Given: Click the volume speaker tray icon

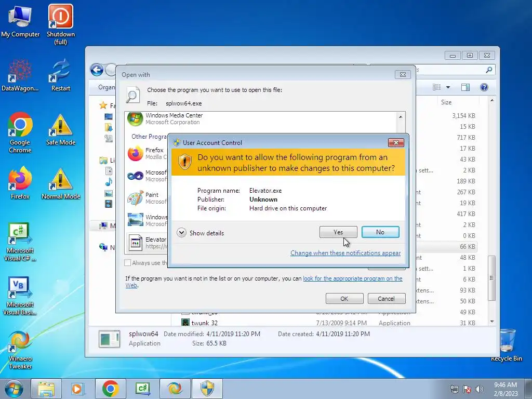Looking at the screenshot, I should click(480, 389).
